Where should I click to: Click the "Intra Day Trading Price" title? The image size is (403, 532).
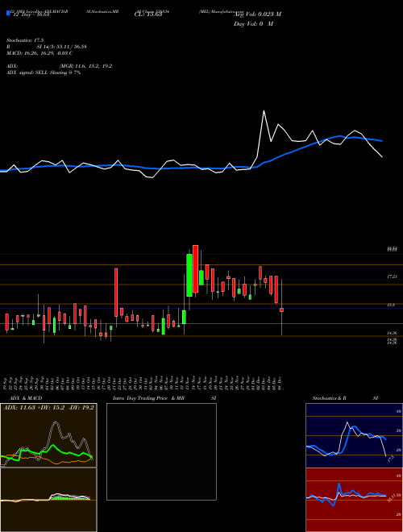pyautogui.click(x=140, y=398)
